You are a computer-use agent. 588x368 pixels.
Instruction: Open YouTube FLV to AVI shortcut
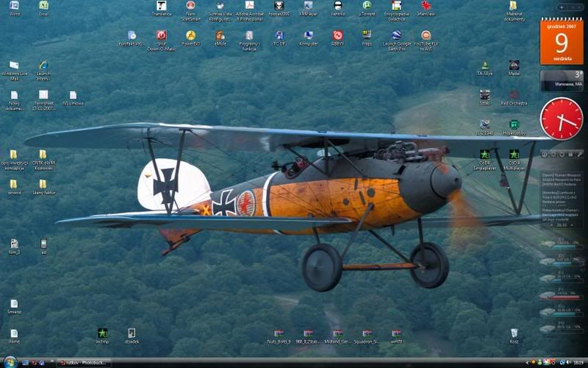[426, 40]
